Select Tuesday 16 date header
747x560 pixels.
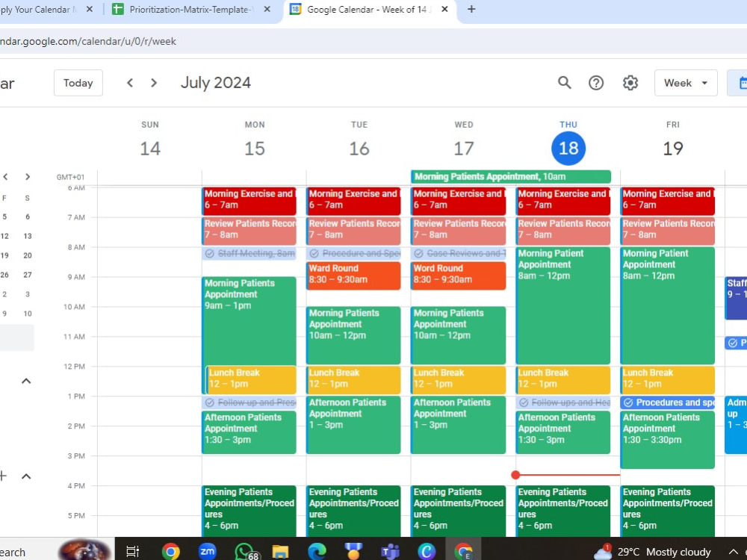click(359, 149)
